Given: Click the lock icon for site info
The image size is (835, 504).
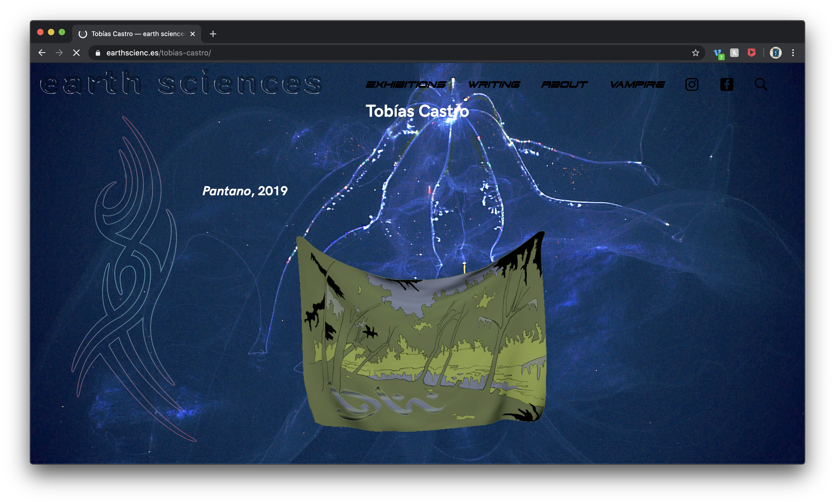Looking at the screenshot, I should (x=98, y=53).
